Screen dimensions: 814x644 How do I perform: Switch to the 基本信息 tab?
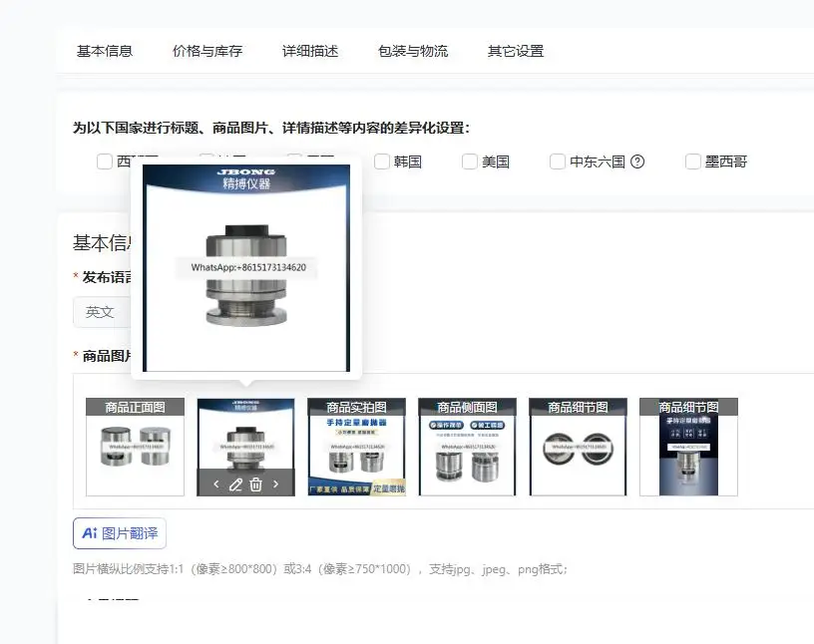point(105,51)
